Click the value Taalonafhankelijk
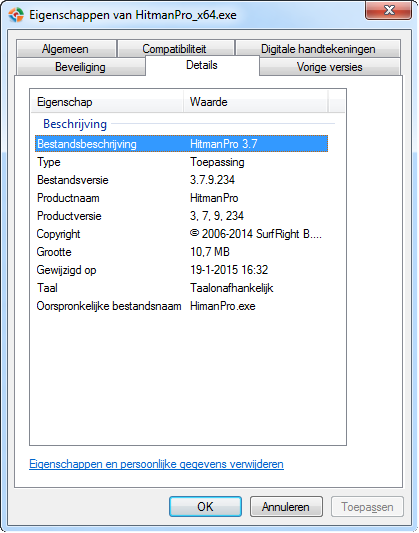Viewport: 419px width, 533px height. [x=232, y=288]
